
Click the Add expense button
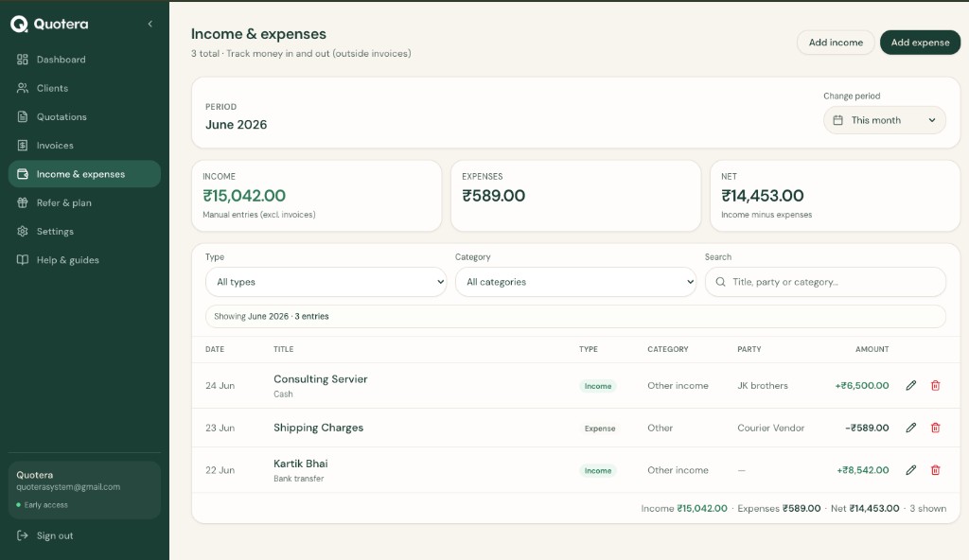pos(920,42)
